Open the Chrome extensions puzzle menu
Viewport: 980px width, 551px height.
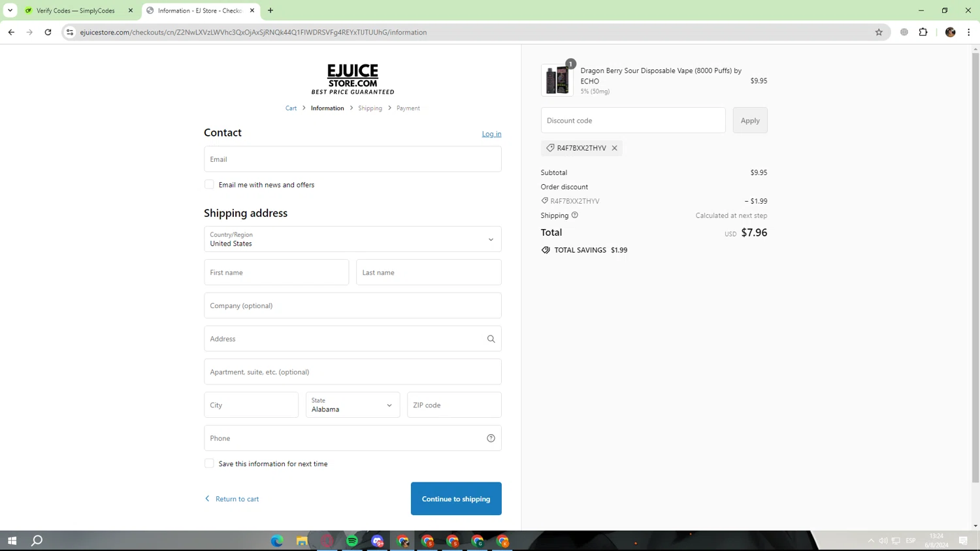(x=923, y=32)
